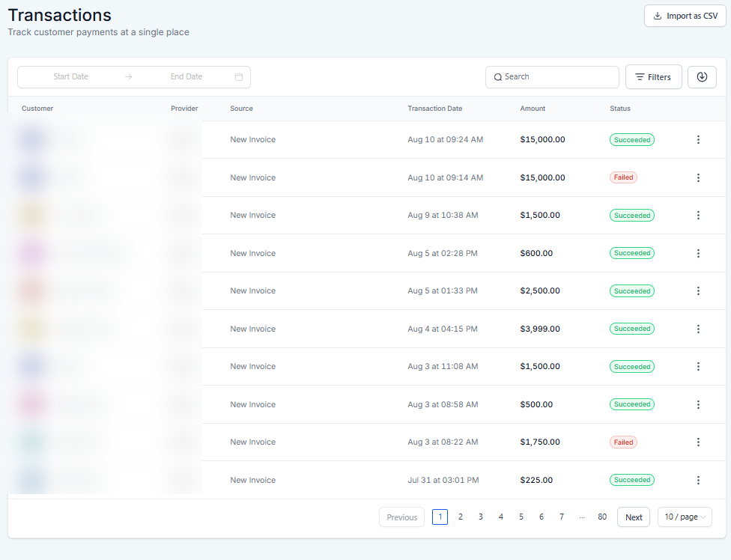Focus the Search transactions box
731x560 pixels.
click(x=552, y=77)
